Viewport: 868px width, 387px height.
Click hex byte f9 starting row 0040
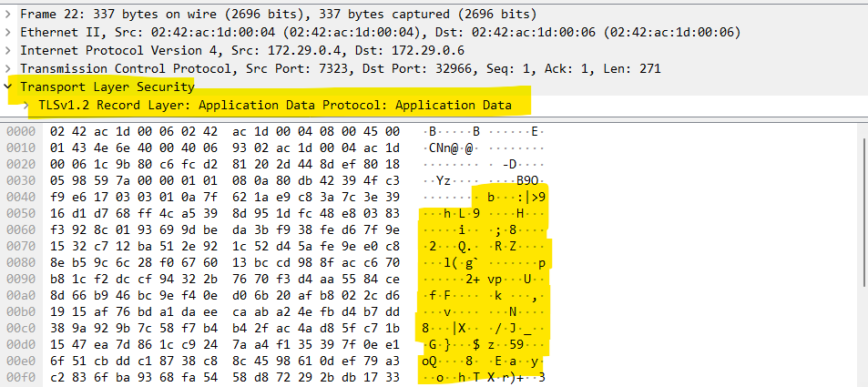click(58, 197)
